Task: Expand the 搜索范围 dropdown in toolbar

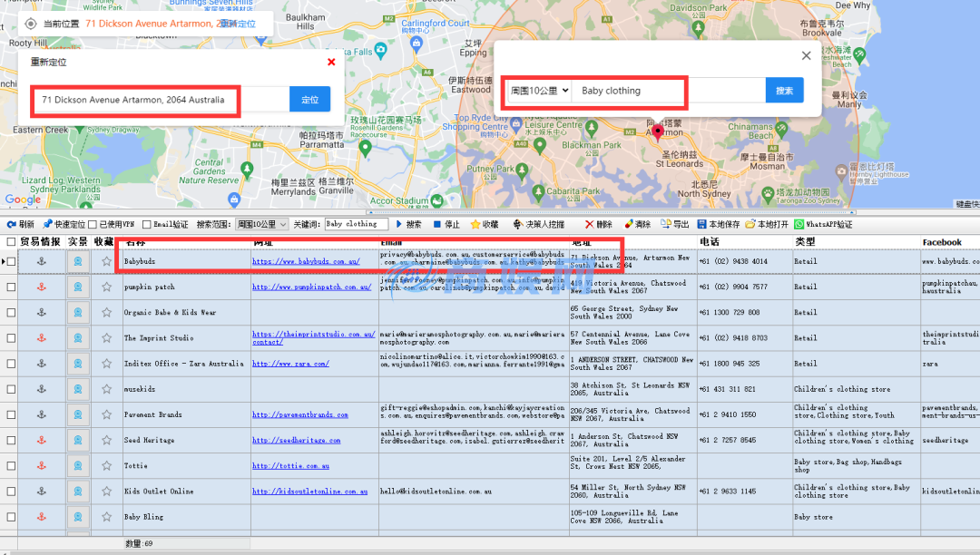Action: (261, 224)
